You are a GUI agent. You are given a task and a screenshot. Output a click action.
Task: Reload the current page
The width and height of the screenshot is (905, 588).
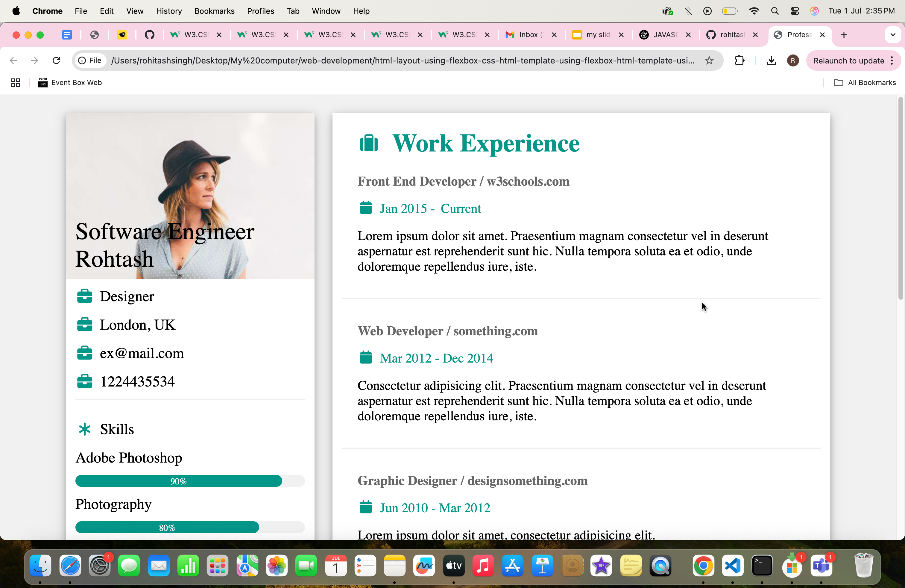[56, 60]
